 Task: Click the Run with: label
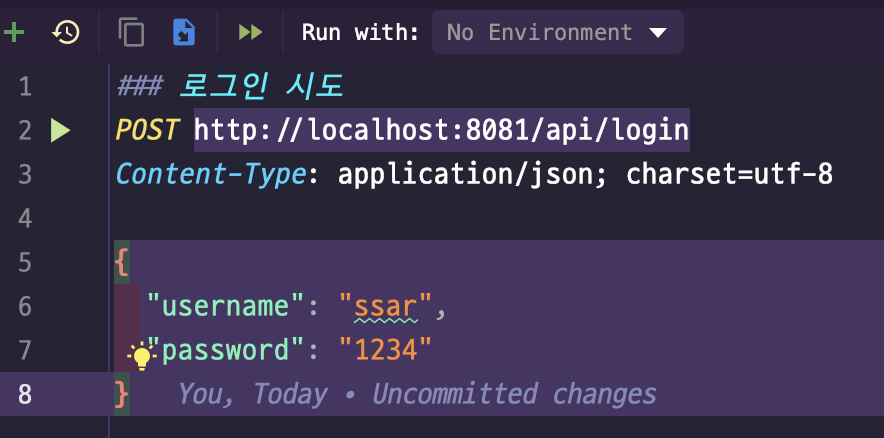coord(360,32)
